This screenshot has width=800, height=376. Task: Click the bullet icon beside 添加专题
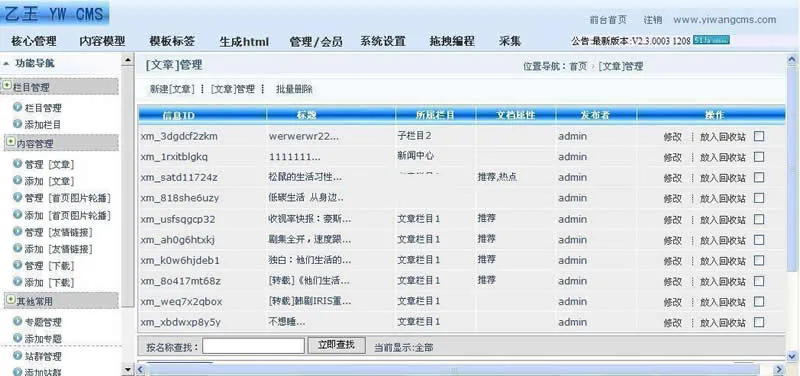(18, 338)
